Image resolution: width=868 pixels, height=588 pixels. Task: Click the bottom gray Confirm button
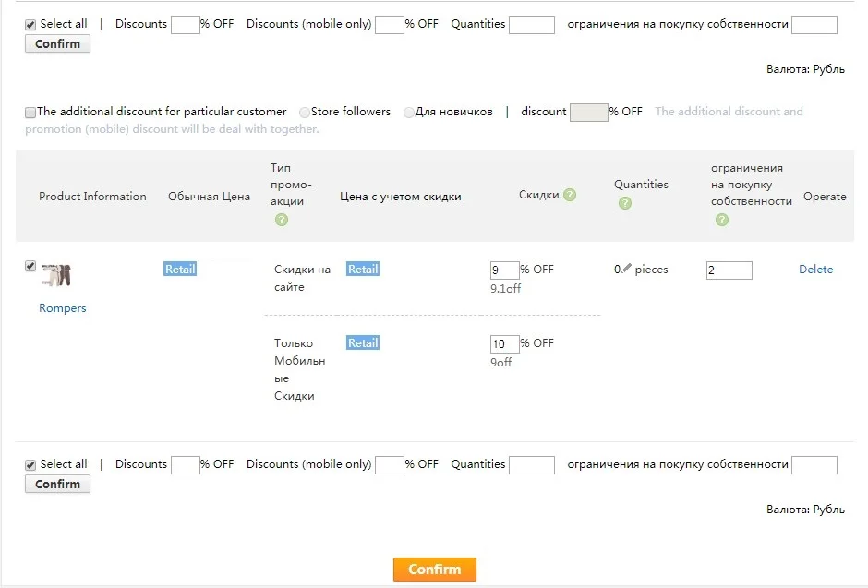(x=57, y=484)
